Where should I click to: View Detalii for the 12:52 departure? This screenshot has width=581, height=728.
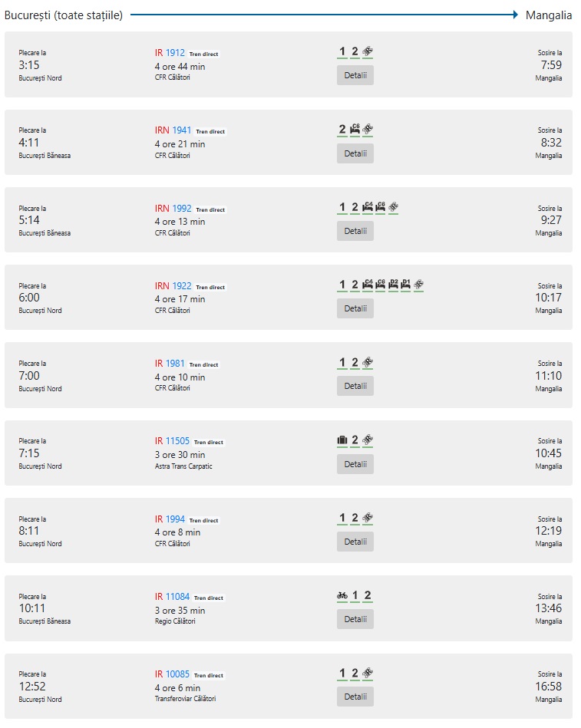(355, 697)
